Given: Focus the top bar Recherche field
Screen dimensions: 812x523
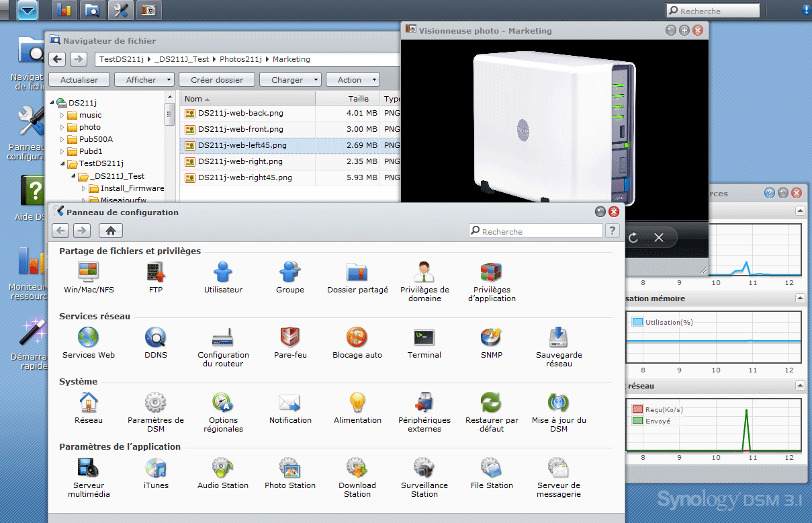Looking at the screenshot, I should (x=713, y=11).
